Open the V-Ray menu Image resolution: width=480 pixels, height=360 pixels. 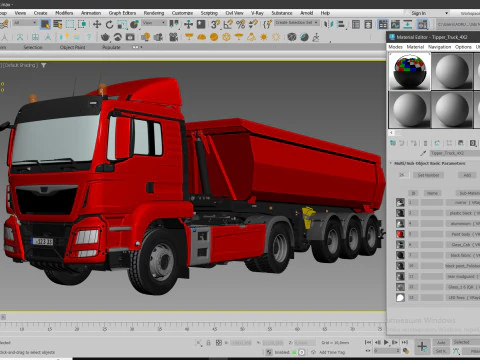(x=257, y=13)
